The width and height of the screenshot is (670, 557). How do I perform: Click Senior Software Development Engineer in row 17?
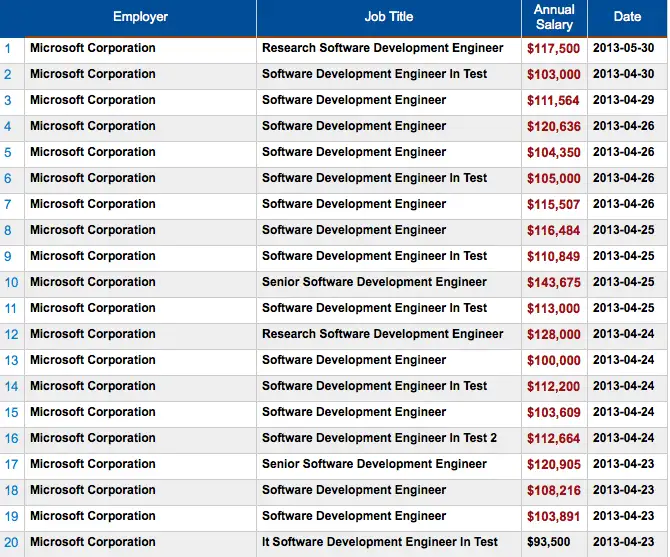coord(374,464)
